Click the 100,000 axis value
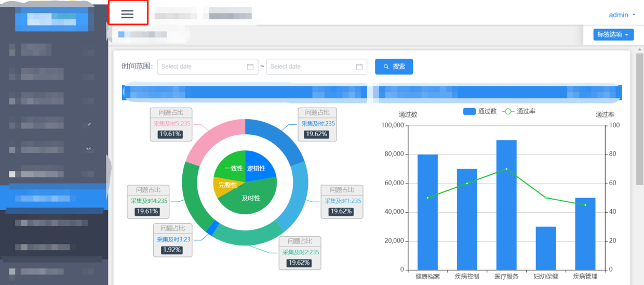Image resolution: width=644 pixels, height=285 pixels. (x=393, y=125)
